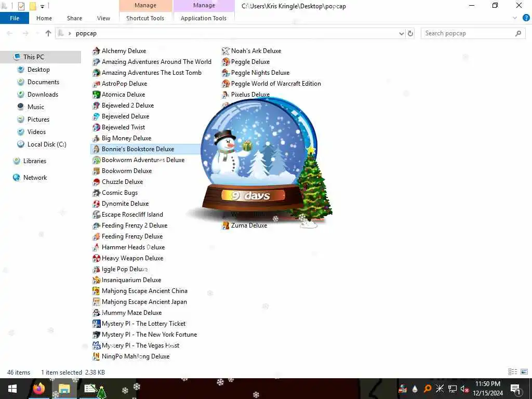Switch to Details view layout

pos(512,372)
